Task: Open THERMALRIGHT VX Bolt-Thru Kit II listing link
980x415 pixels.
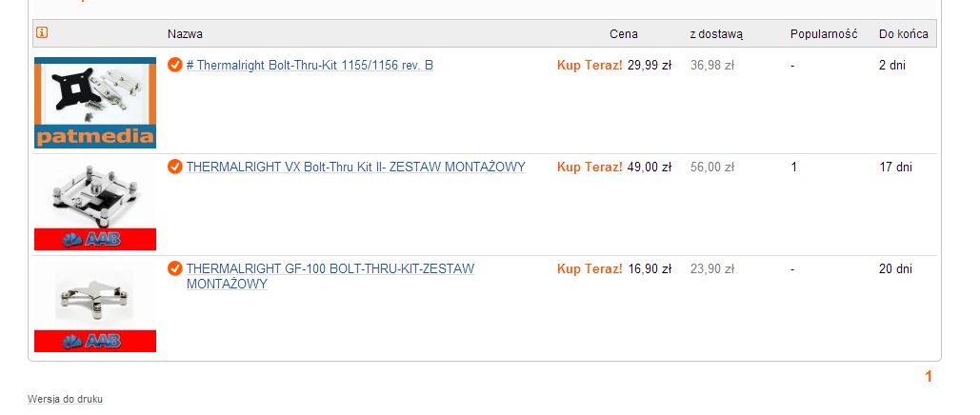Action: tap(355, 167)
